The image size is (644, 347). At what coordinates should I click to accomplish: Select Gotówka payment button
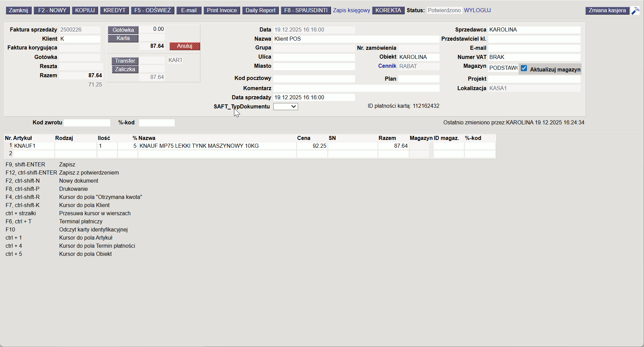(x=123, y=30)
